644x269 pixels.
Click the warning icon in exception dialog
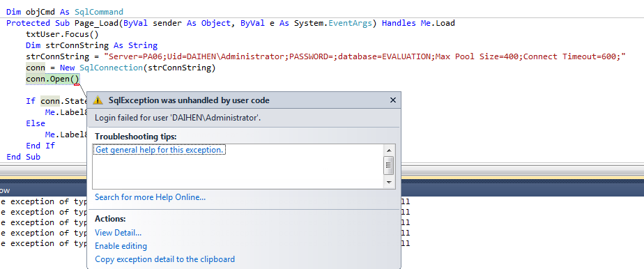[x=98, y=100]
